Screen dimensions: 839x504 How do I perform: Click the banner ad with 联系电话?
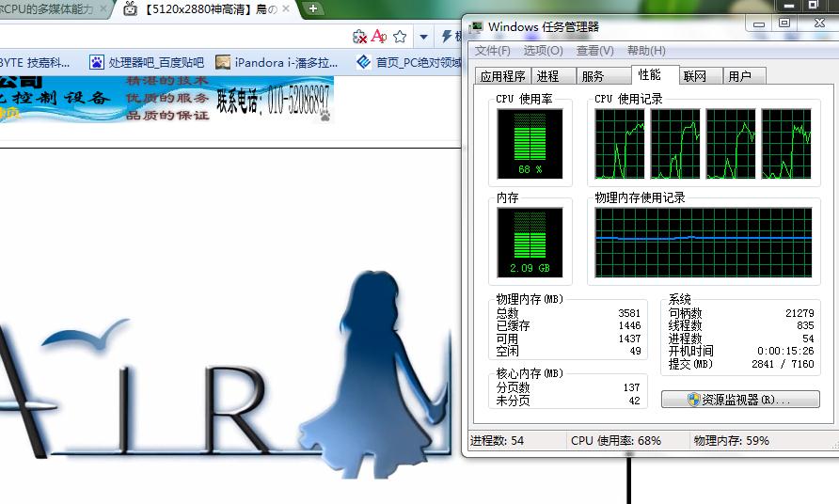[x=166, y=99]
